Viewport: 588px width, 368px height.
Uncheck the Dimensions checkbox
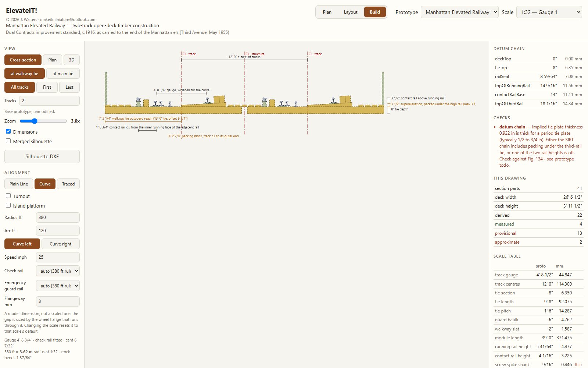pos(8,131)
